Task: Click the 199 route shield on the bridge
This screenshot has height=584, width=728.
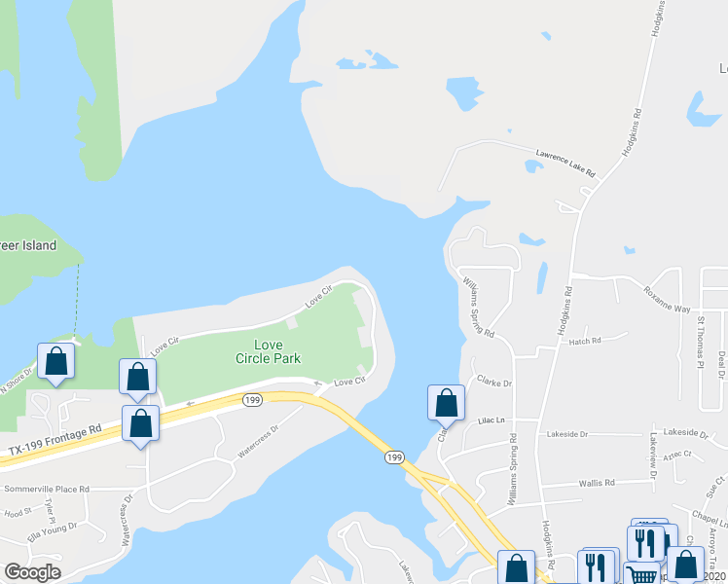Action: coord(394,457)
